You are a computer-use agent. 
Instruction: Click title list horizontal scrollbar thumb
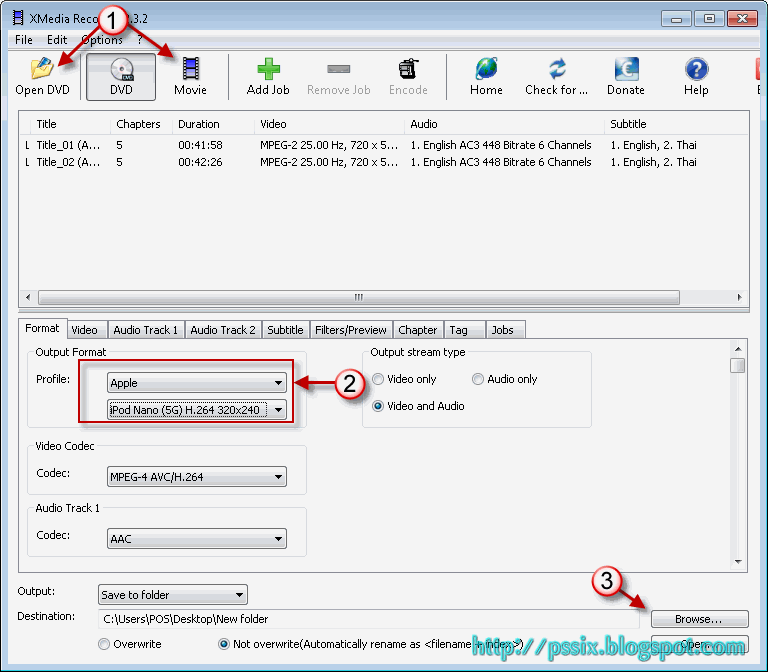coord(359,297)
